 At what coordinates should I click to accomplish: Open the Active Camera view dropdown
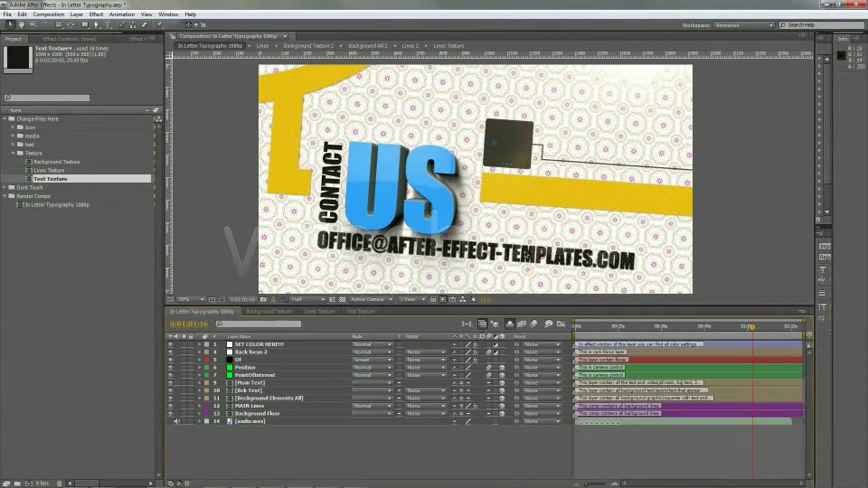pyautogui.click(x=371, y=299)
